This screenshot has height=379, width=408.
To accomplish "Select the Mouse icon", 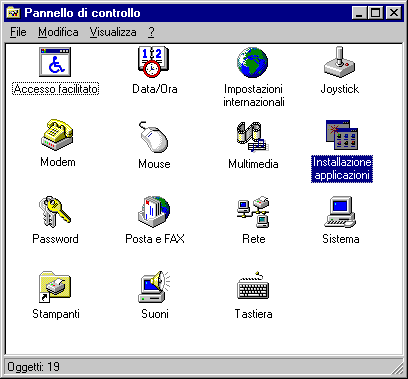I will 154,137.
